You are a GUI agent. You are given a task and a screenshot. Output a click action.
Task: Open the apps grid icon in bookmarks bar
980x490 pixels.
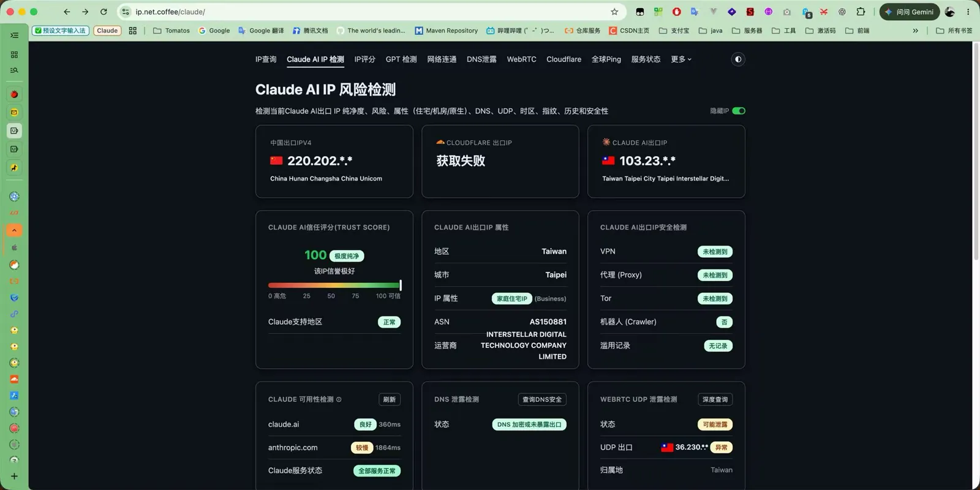click(132, 31)
